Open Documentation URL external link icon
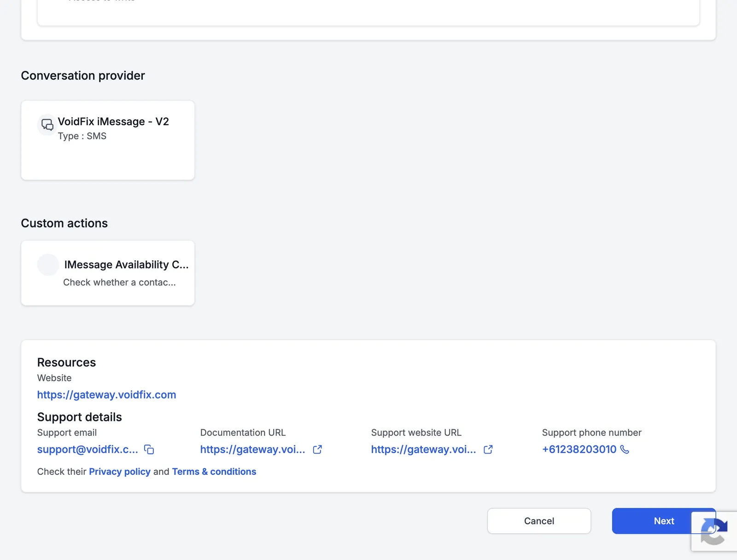The image size is (737, 560). tap(317, 449)
